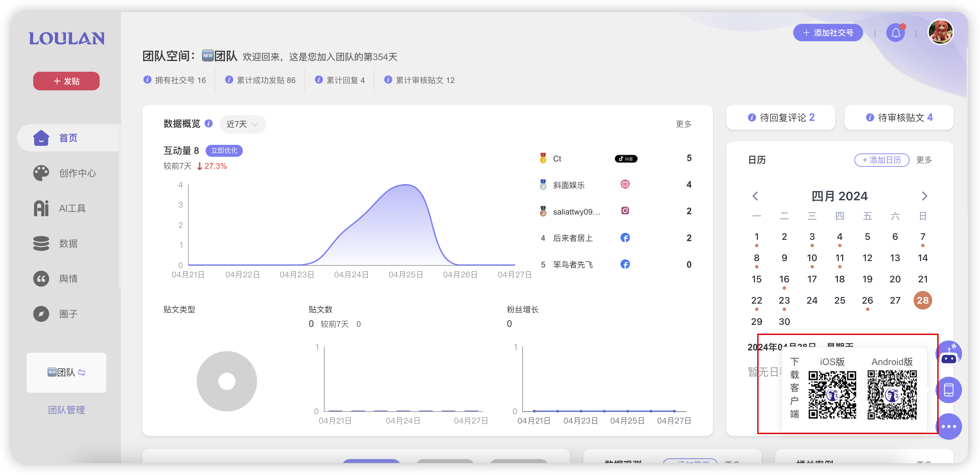Click the 四月 2024 month title

(x=839, y=196)
